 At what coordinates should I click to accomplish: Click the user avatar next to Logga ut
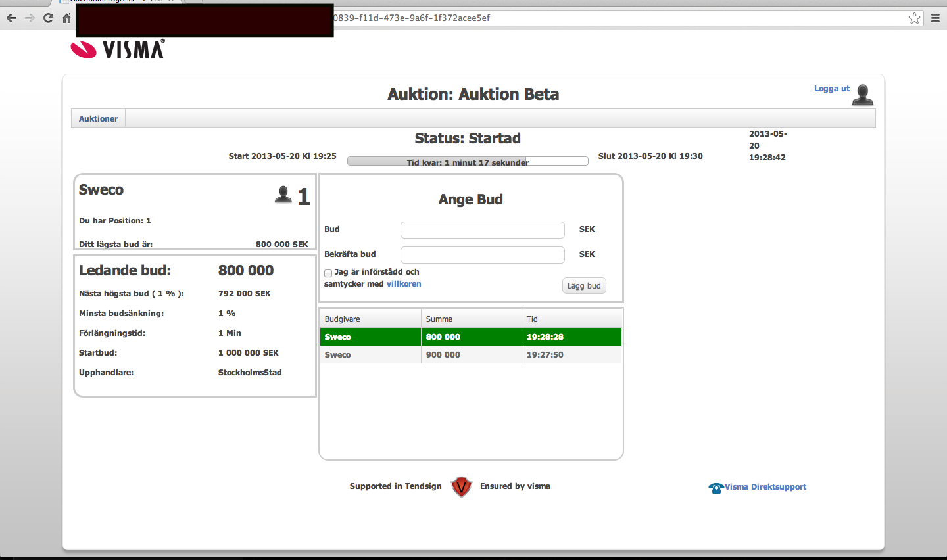863,95
